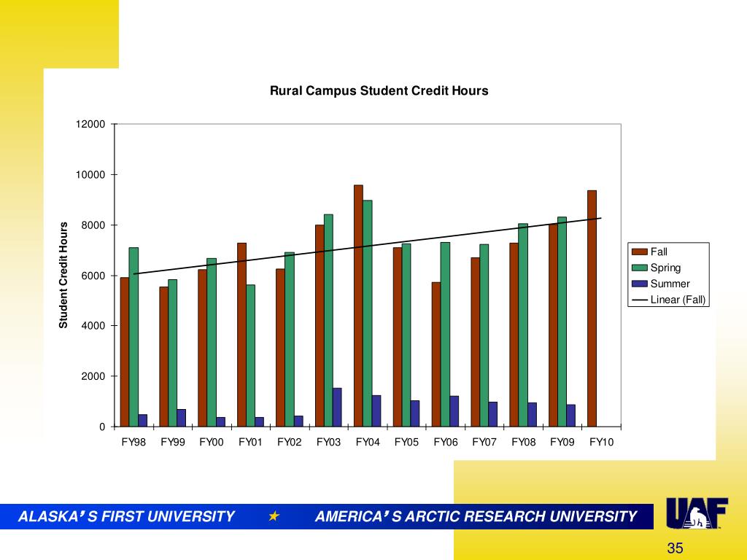Click the FY04 x-axis label
Viewport: 747px width, 560px height.
pos(368,443)
